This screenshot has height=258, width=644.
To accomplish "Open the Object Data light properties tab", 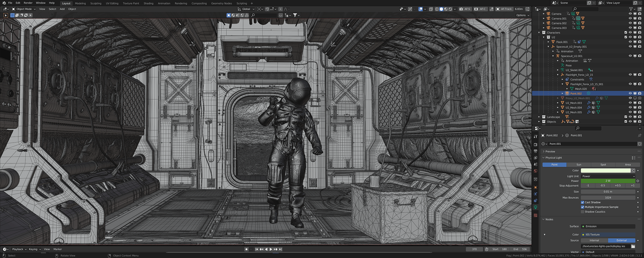I will click(x=535, y=207).
